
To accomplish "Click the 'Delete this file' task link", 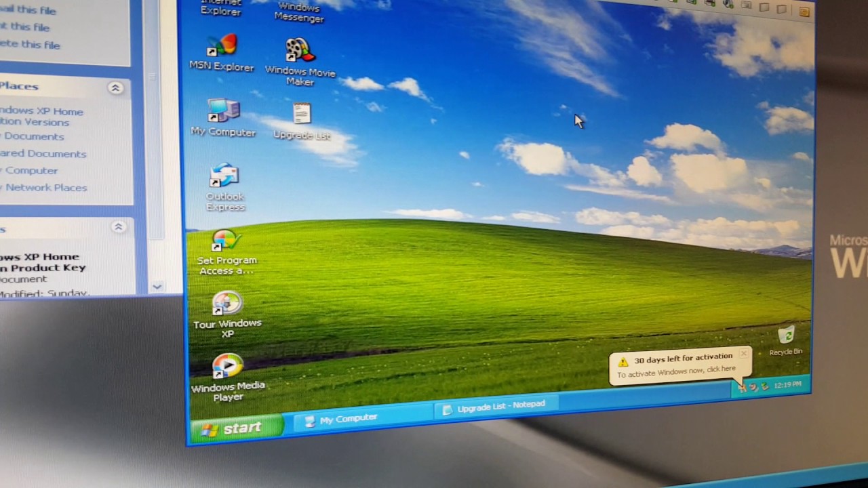I will [30, 45].
